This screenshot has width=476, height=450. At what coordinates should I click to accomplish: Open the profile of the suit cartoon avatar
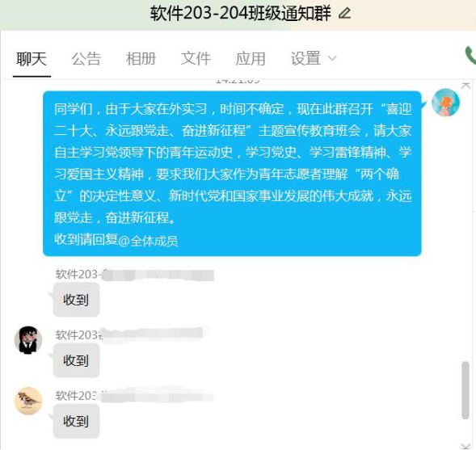tap(28, 340)
